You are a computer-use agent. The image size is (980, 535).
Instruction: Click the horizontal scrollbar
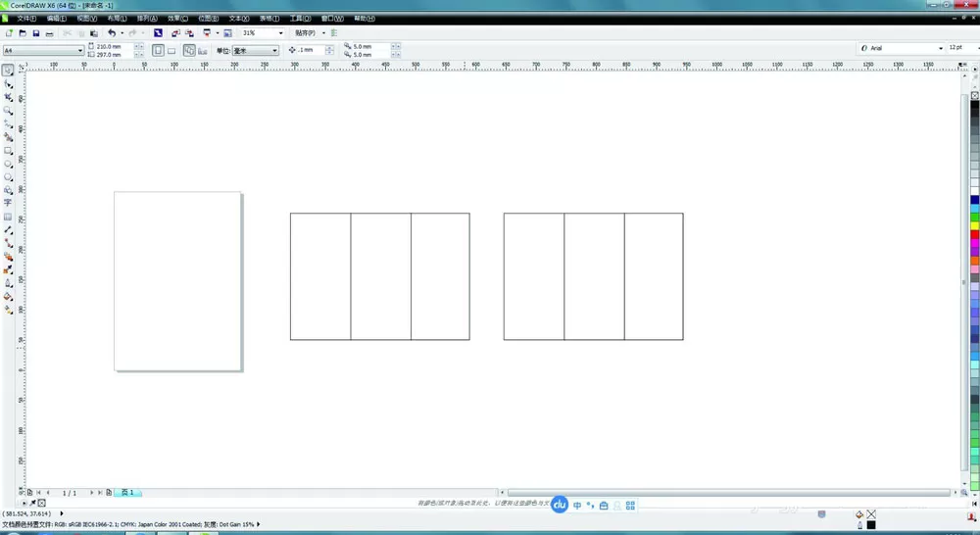[x=728, y=493]
